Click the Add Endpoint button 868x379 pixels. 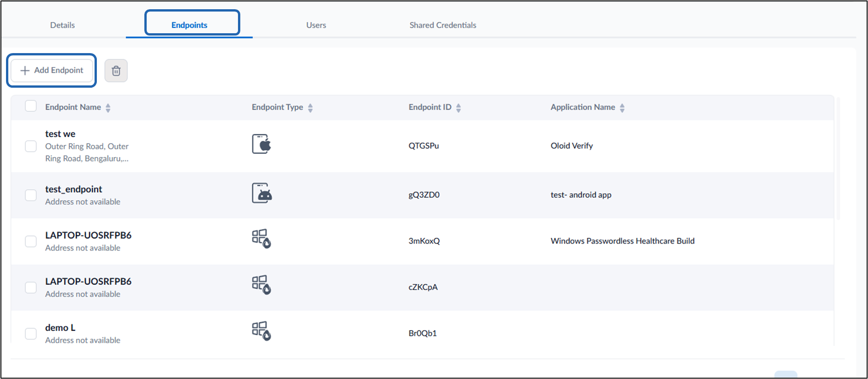tap(52, 70)
